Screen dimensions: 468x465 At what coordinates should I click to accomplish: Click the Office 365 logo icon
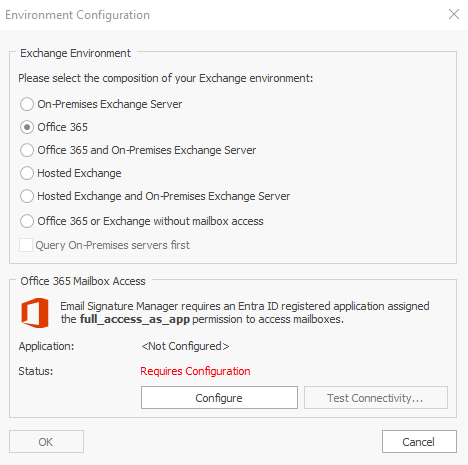coord(35,313)
